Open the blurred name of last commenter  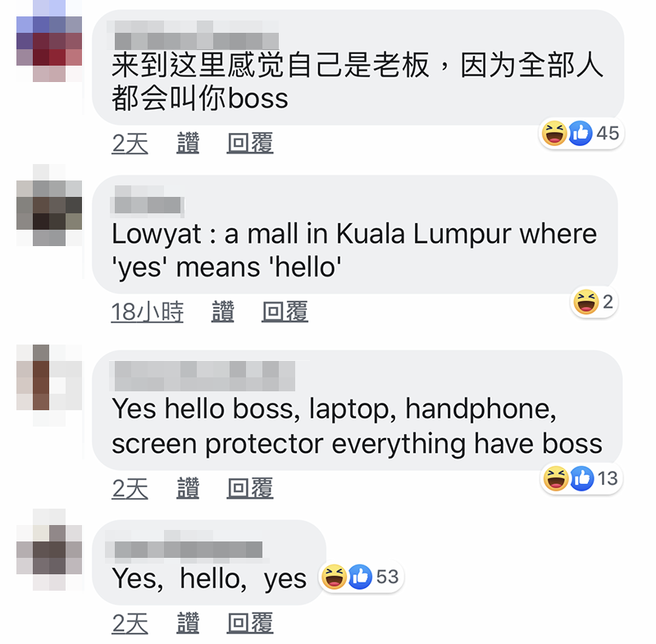188,546
